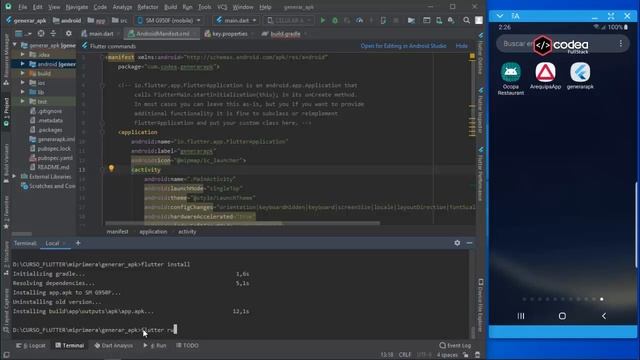Viewport: 640px width, 360px height.
Task: Click the activity breadcrumb below the editor
Action: pyautogui.click(x=187, y=231)
